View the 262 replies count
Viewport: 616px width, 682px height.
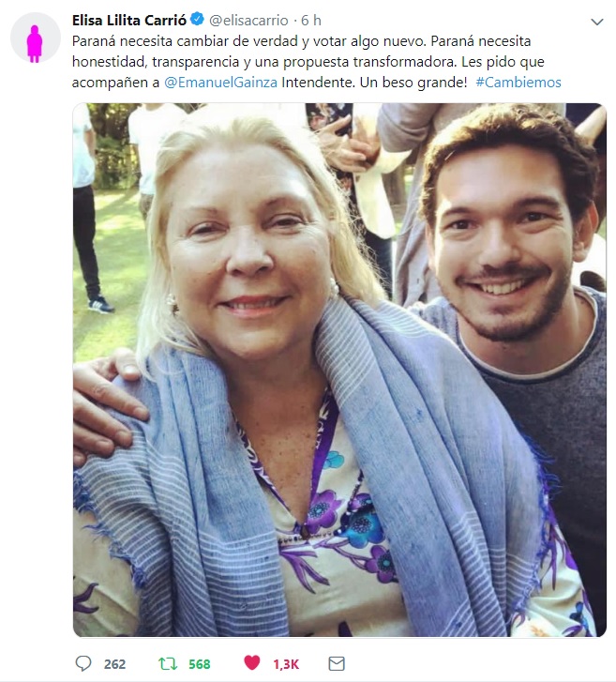pyautogui.click(x=114, y=664)
